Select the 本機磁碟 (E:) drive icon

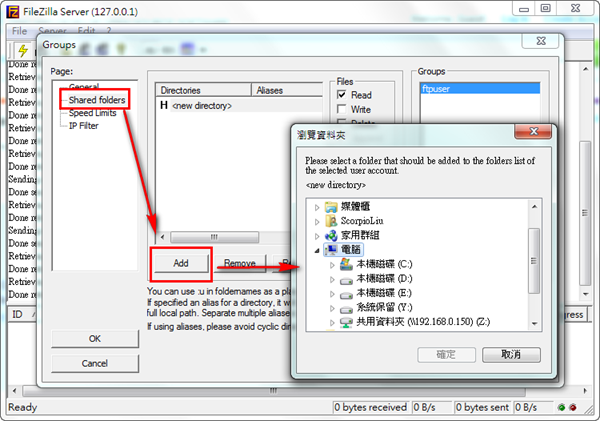(346, 295)
